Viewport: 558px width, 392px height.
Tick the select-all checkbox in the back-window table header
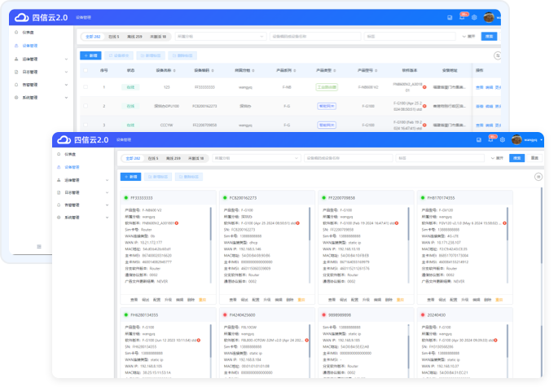86,70
